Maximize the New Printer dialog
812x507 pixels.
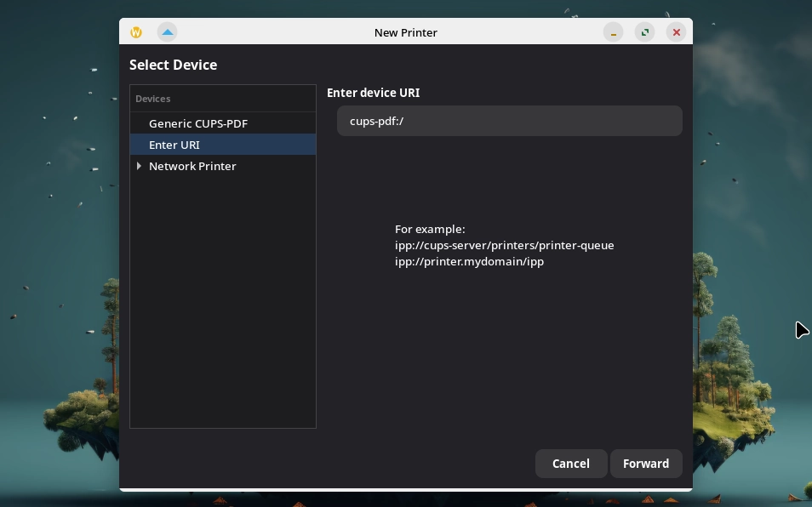click(x=644, y=32)
